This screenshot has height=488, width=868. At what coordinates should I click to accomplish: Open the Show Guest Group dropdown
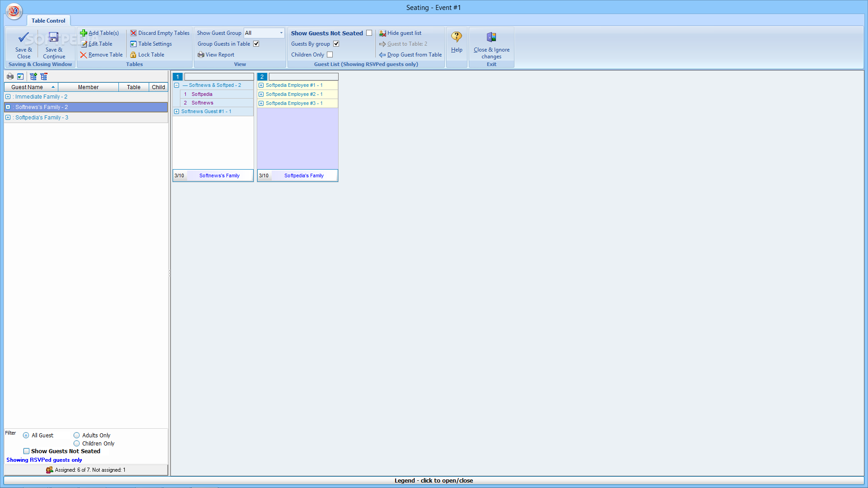click(281, 33)
